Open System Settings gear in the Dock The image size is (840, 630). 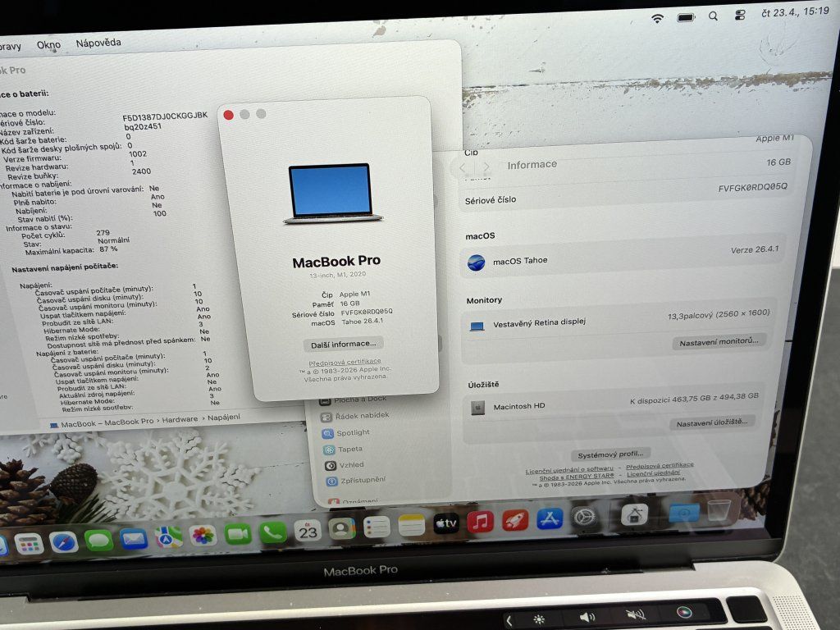pos(584,517)
